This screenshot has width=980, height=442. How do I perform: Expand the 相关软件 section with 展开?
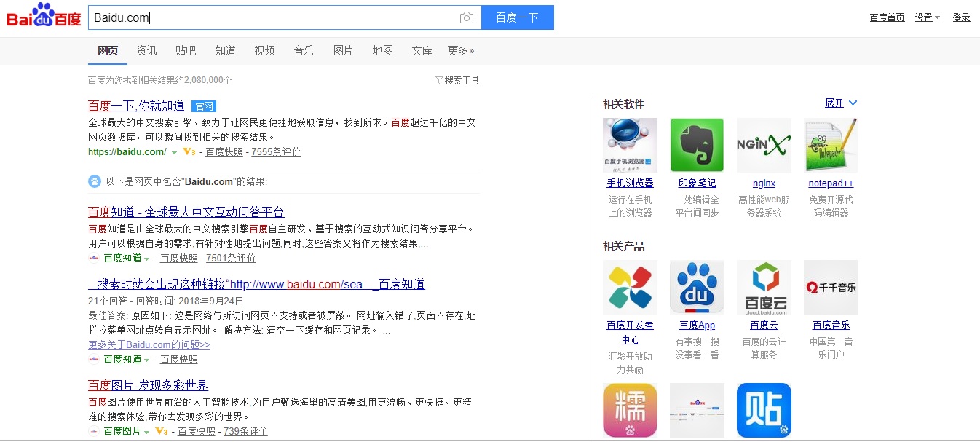pos(841,103)
